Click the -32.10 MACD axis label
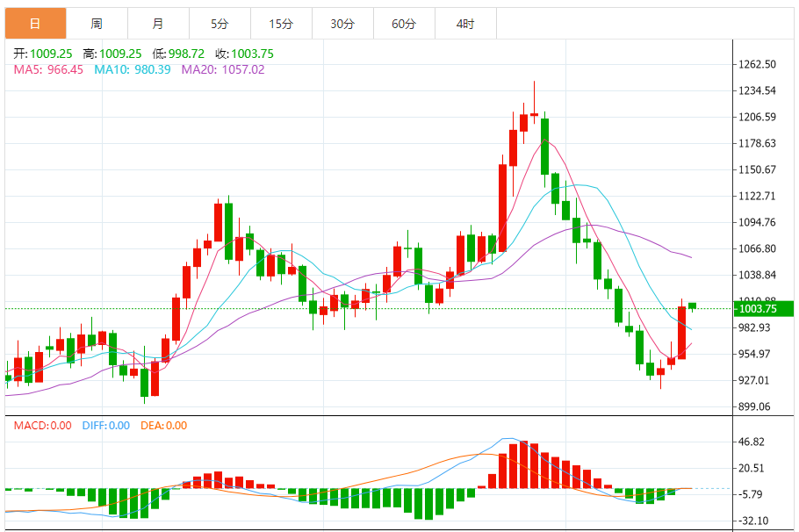 pyautogui.click(x=752, y=521)
